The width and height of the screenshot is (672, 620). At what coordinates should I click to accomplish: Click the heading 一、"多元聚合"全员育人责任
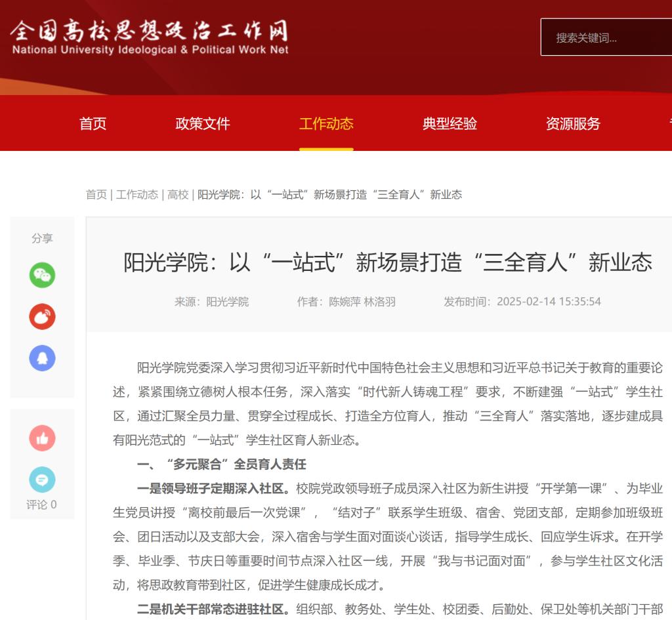point(222,464)
